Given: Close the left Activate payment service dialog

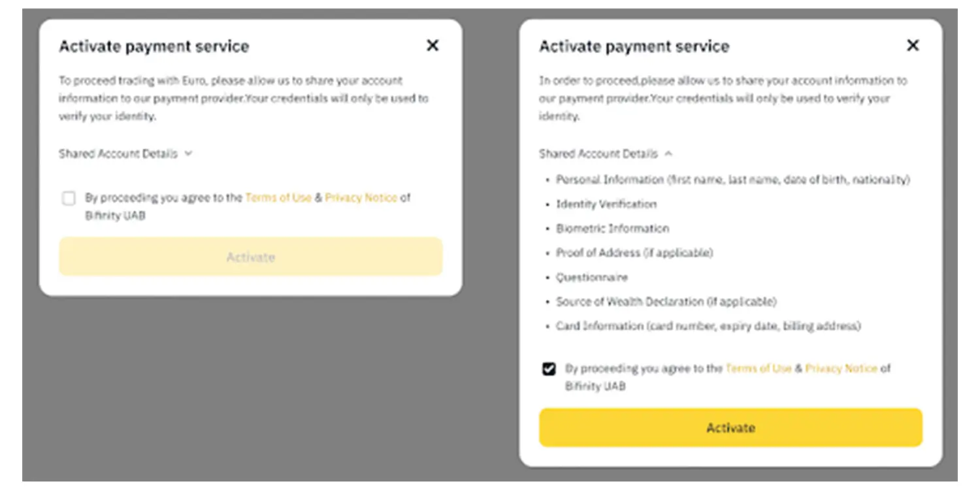Looking at the screenshot, I should pos(432,46).
